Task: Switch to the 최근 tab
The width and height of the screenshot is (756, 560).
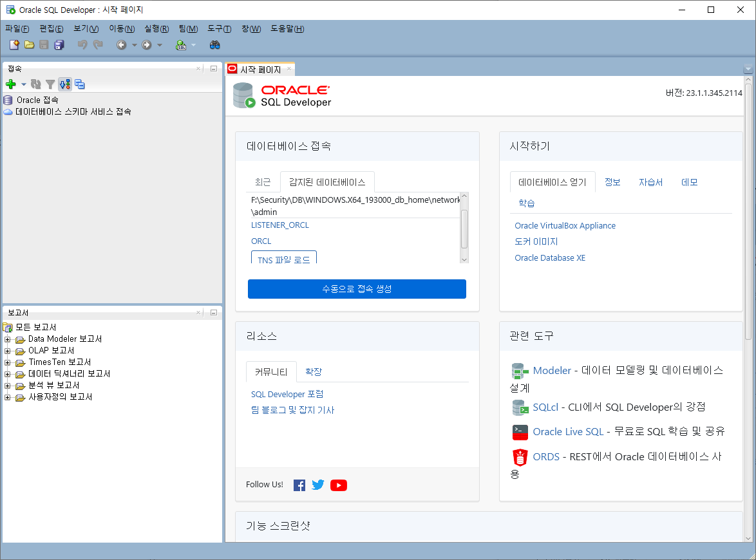Action: coord(263,182)
